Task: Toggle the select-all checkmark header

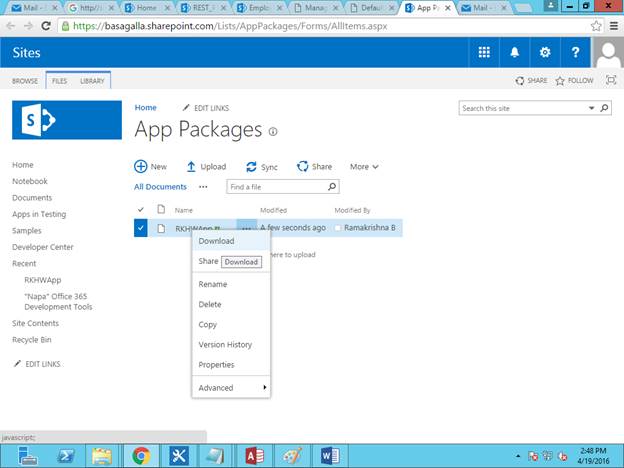Action: pyautogui.click(x=140, y=210)
